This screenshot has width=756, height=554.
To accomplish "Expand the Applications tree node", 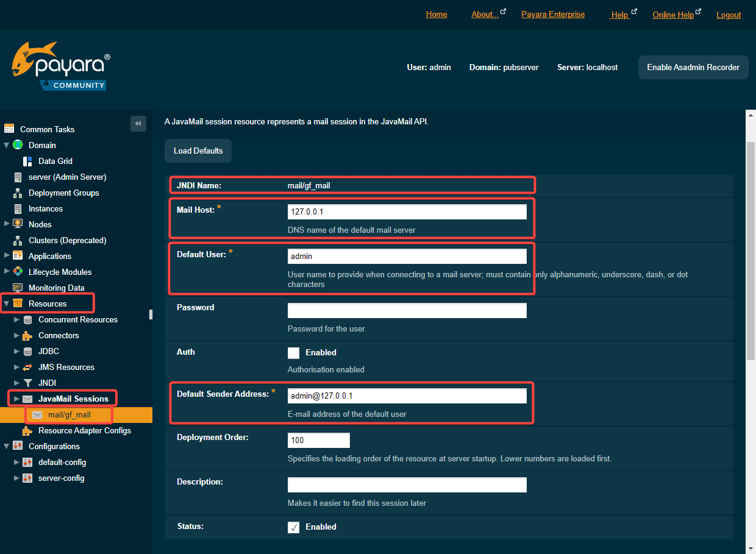I will pos(7,256).
